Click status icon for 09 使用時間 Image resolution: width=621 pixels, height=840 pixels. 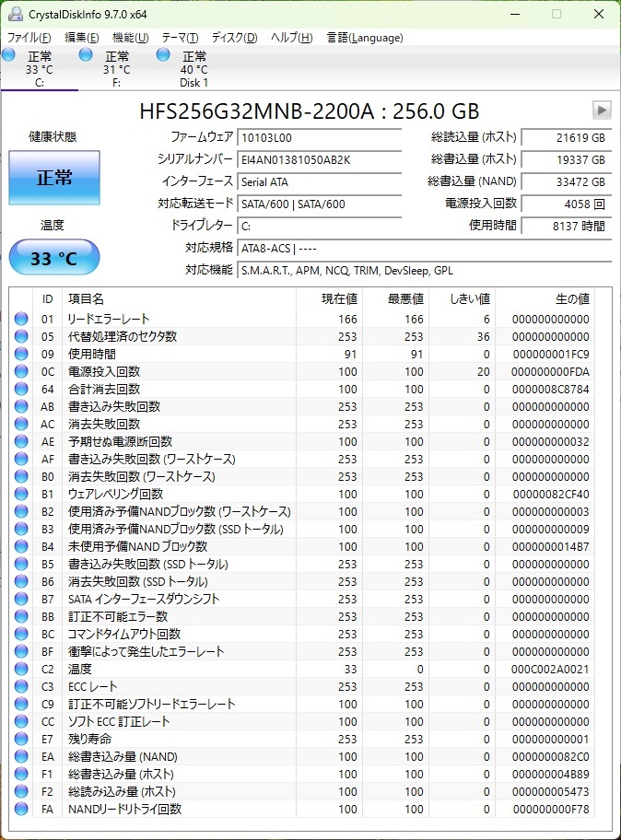tap(21, 354)
